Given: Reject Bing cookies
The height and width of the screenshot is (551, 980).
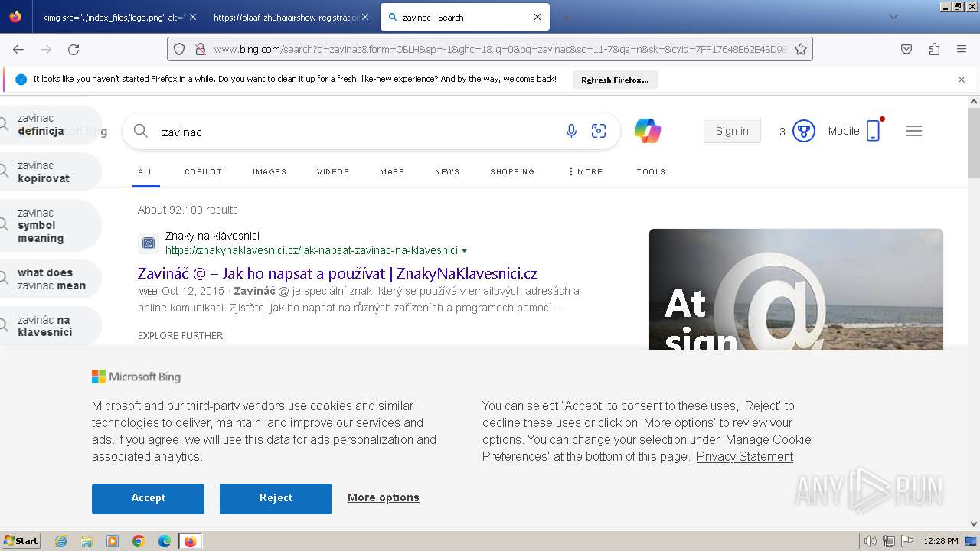Looking at the screenshot, I should tap(276, 498).
